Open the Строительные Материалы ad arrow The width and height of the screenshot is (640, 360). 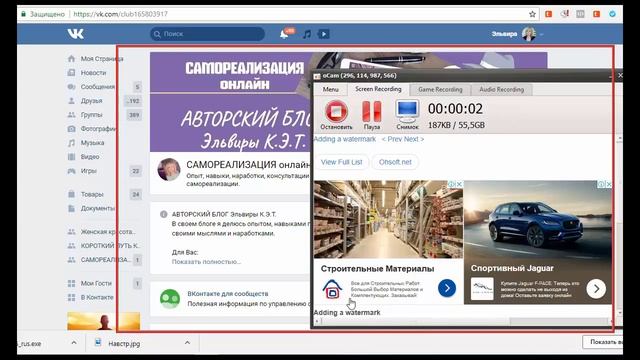(447, 288)
